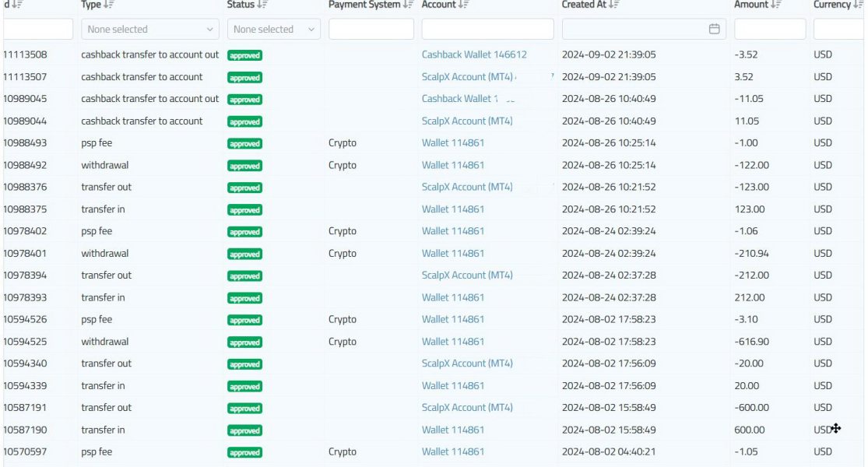The height and width of the screenshot is (467, 868).
Task: Open Wallet 114861 link for transaction 10988493
Action: click(453, 143)
